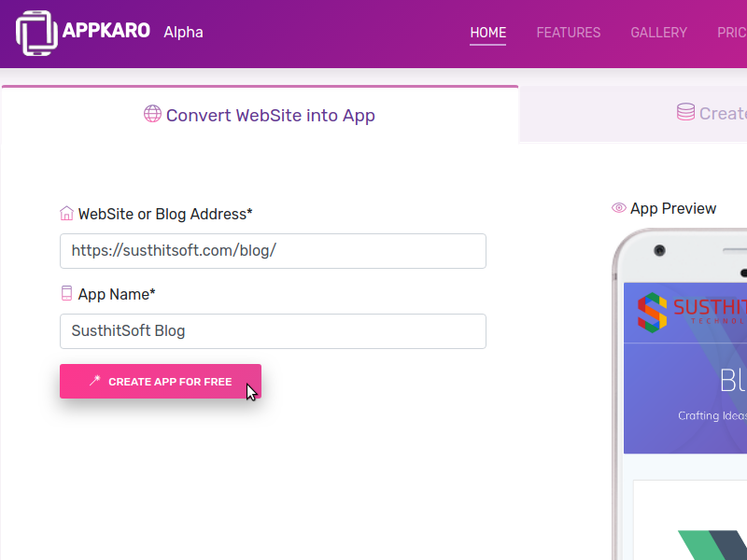The height and width of the screenshot is (560, 747).
Task: Switch to the Create tab on the right
Action: tap(719, 112)
